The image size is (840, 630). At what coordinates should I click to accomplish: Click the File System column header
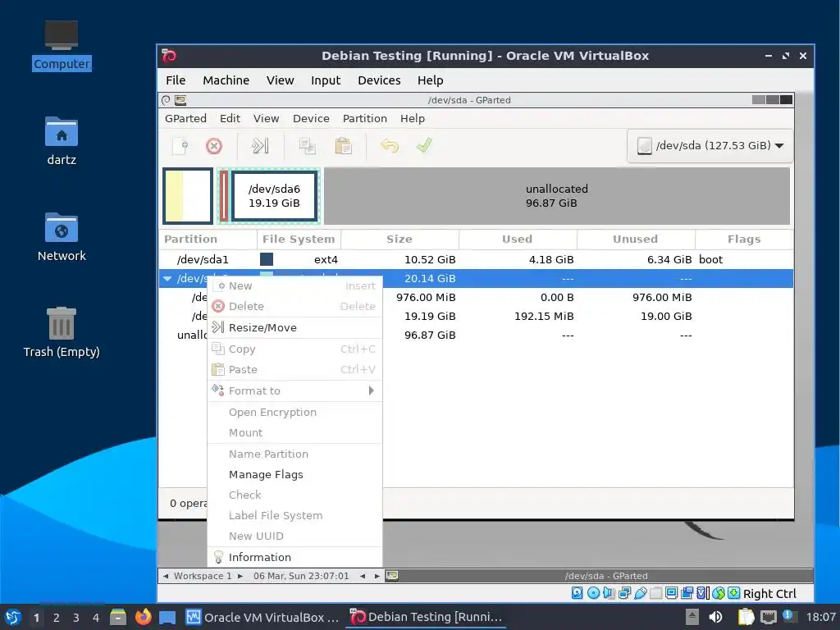point(299,240)
